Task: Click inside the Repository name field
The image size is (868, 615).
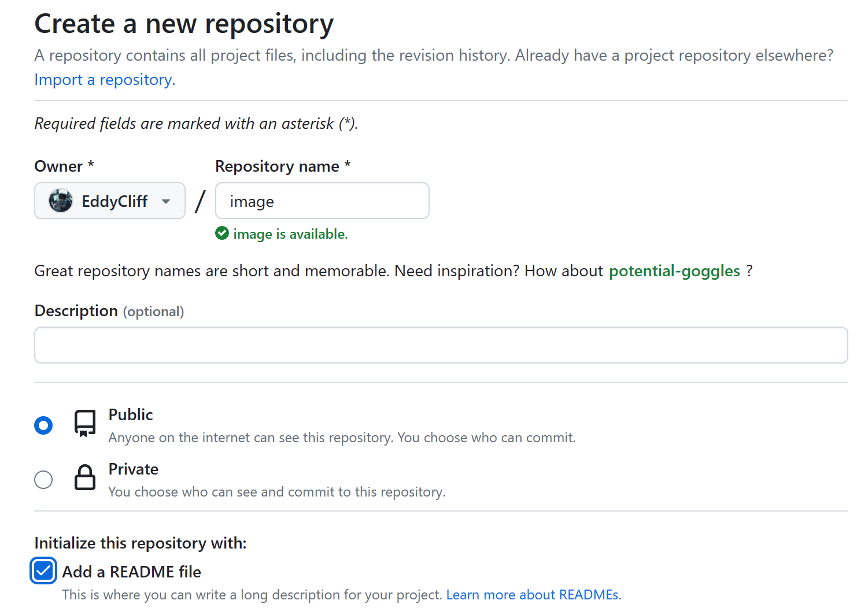Action: (322, 201)
